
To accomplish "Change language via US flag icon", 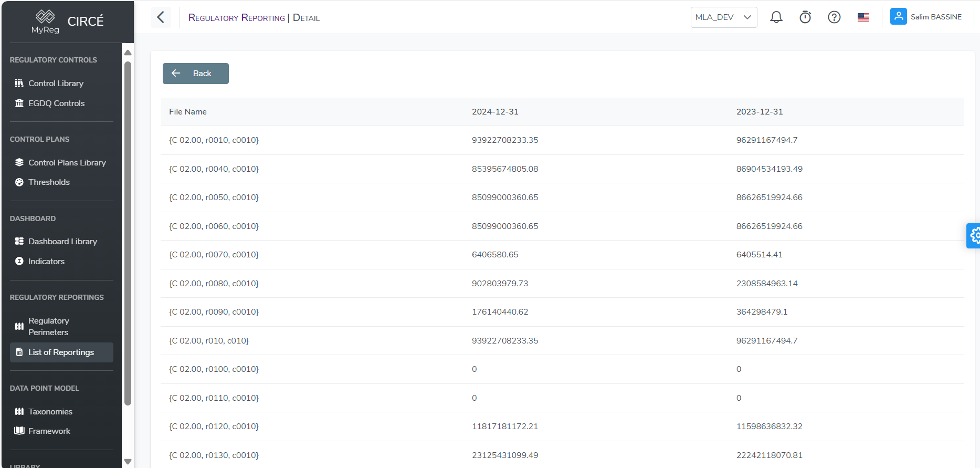I will 863,17.
